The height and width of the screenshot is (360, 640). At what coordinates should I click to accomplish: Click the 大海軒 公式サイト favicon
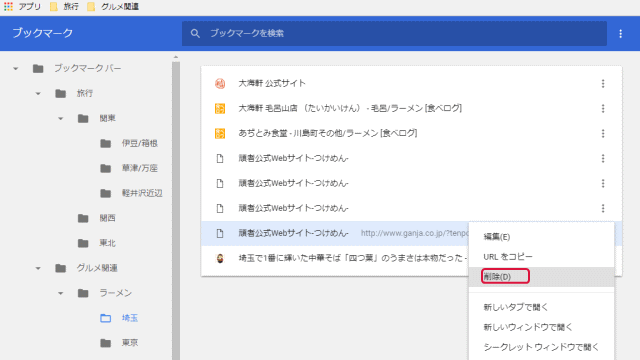point(220,84)
